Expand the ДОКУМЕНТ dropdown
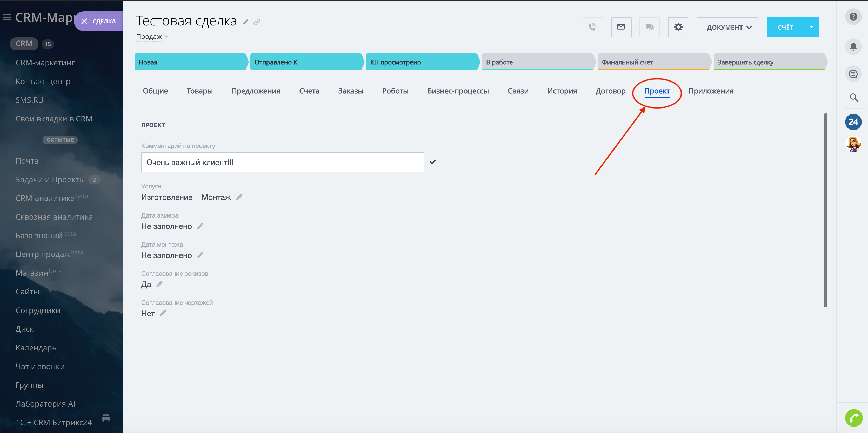The height and width of the screenshot is (433, 868). point(727,27)
